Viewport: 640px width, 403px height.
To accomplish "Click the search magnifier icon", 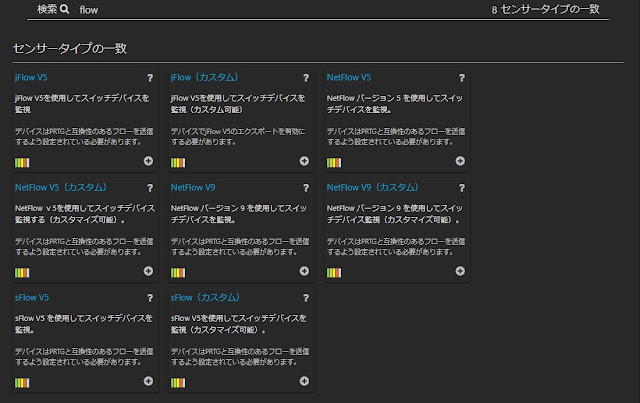I will tap(64, 9).
